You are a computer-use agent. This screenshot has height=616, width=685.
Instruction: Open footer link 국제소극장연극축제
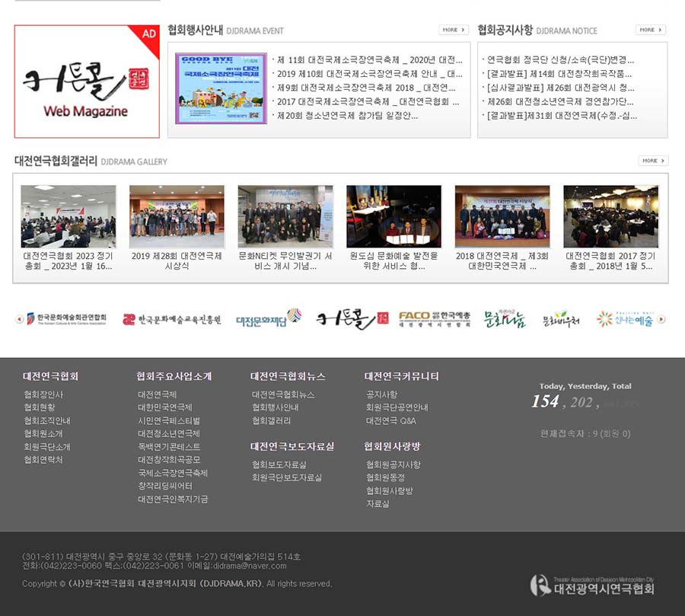coord(173,473)
